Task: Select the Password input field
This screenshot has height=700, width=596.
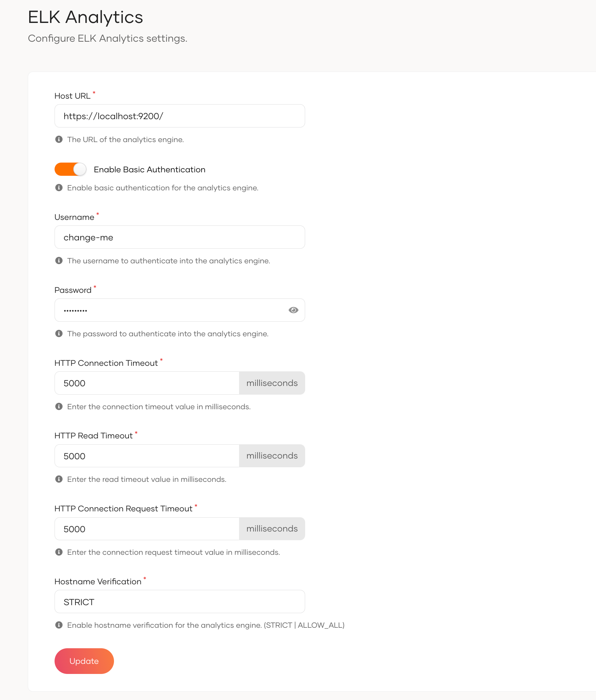Action: pyautogui.click(x=170, y=310)
